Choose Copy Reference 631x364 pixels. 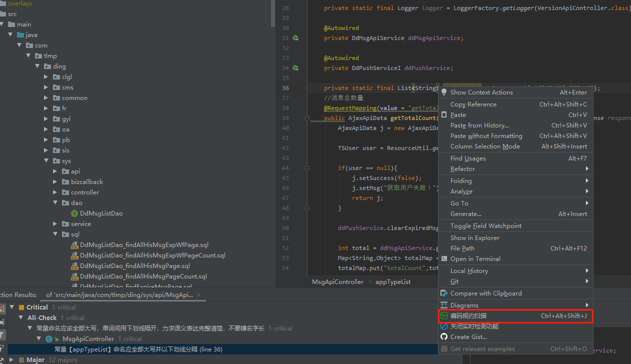tap(515, 104)
